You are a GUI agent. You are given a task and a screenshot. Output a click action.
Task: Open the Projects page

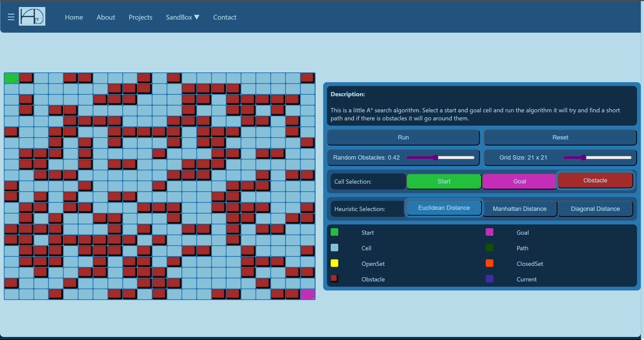click(x=140, y=17)
